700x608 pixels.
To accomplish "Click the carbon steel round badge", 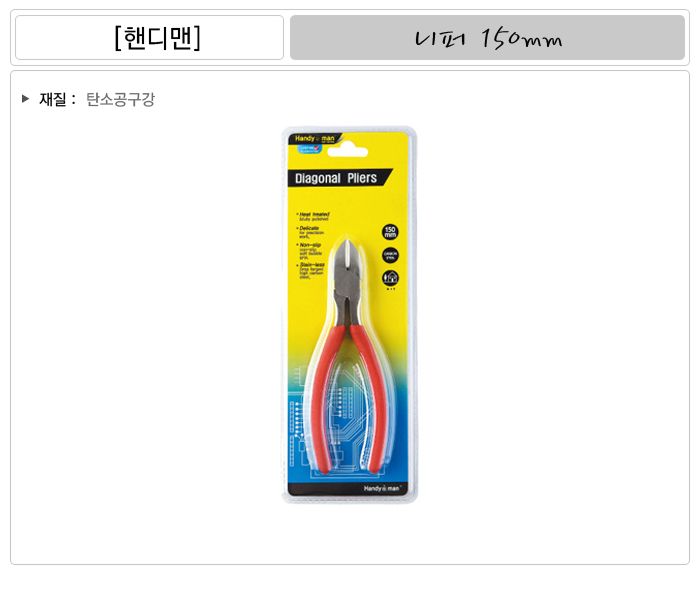I will (390, 255).
